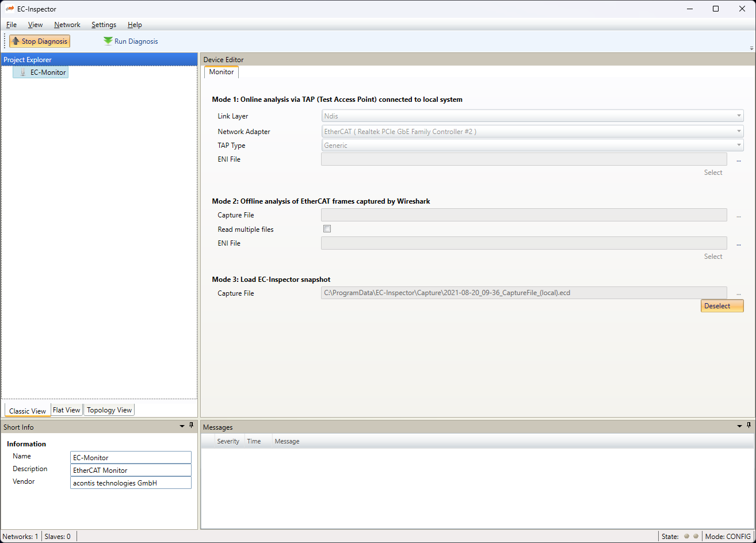Image resolution: width=756 pixels, height=543 pixels.
Task: Select the EC-Monitor node in Project Explorer
Action: click(48, 72)
